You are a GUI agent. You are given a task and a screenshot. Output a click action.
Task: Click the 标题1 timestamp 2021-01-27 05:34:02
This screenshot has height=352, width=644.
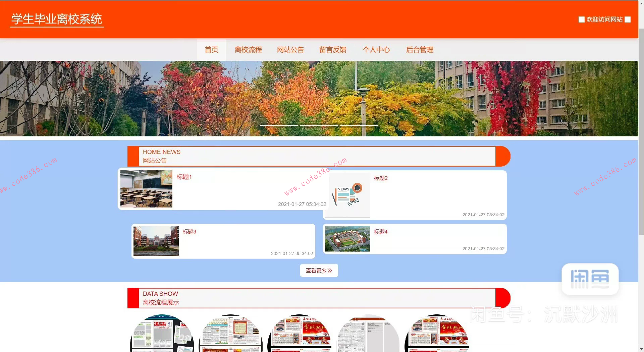pos(302,204)
